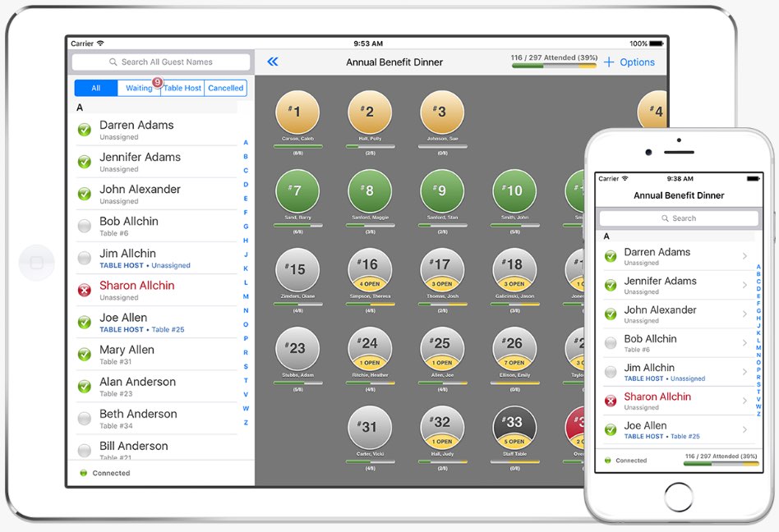Screen dimensions: 779x532
Task: Collapse guest panel with double-chevron icon
Action: click(x=273, y=62)
